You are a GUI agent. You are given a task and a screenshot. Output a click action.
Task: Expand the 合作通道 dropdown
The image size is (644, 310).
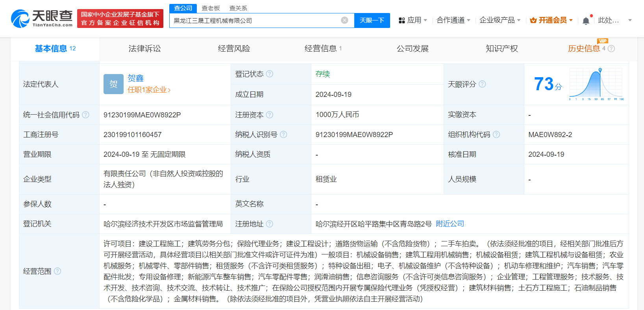[x=453, y=20]
